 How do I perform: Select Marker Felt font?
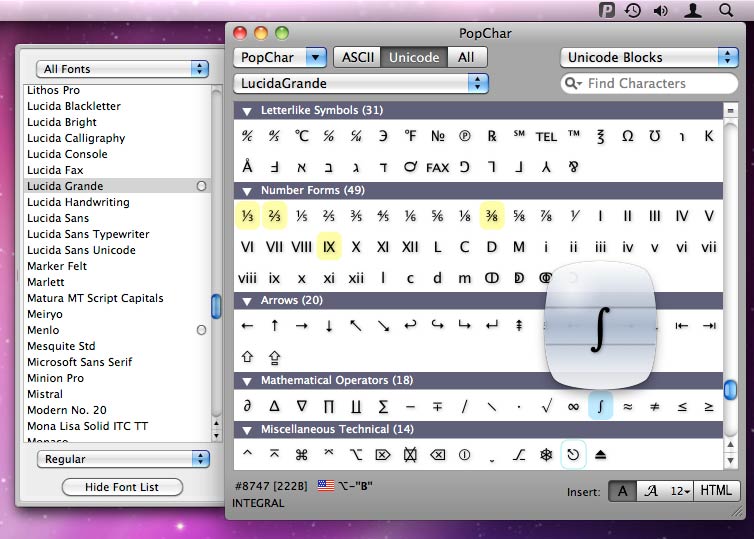pyautogui.click(x=117, y=266)
